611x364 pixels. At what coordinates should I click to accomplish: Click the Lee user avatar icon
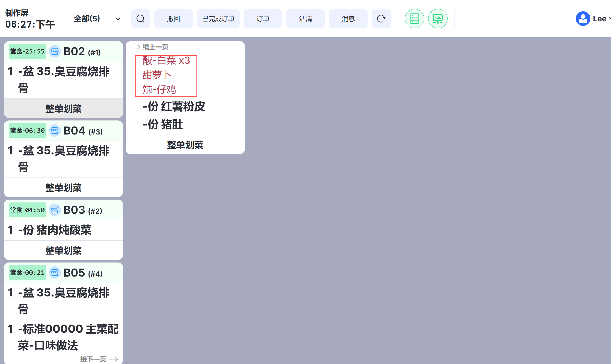click(x=583, y=19)
